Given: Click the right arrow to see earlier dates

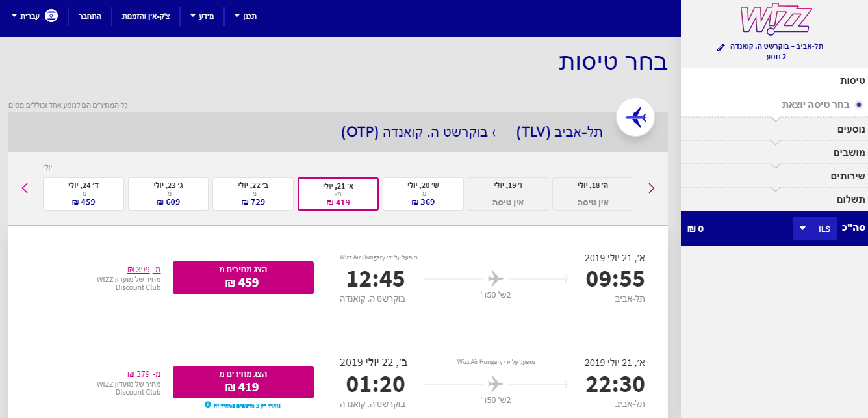Looking at the screenshot, I should click(x=651, y=188).
